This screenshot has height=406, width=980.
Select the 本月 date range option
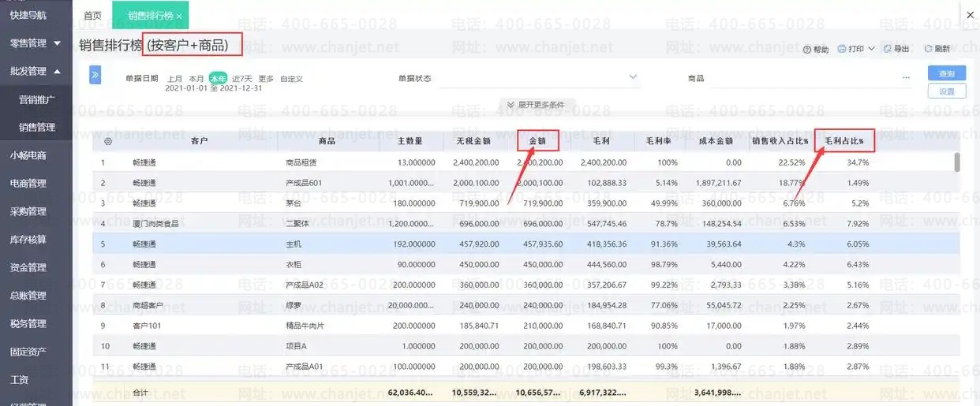pyautogui.click(x=196, y=79)
